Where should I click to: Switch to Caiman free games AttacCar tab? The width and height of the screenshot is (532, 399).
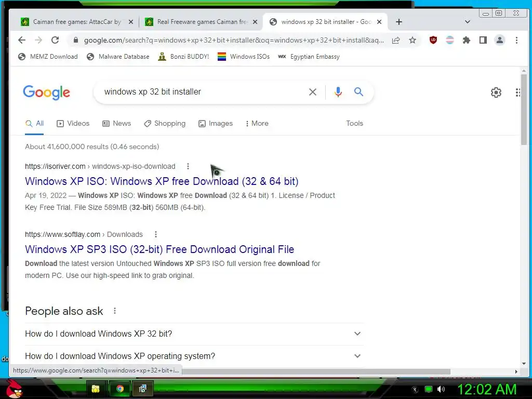[x=77, y=22]
